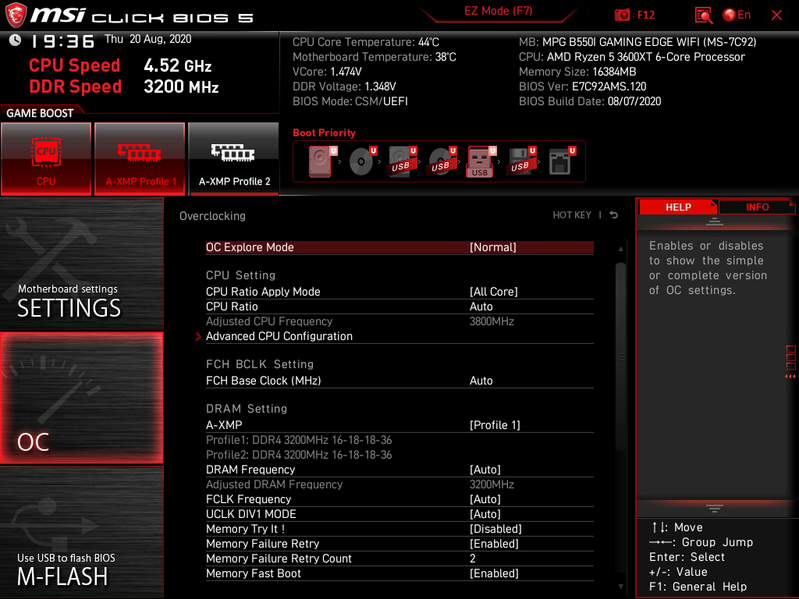This screenshot has width=799, height=599.
Task: Take a screenshot with the F12 camera icon
Action: [x=622, y=15]
